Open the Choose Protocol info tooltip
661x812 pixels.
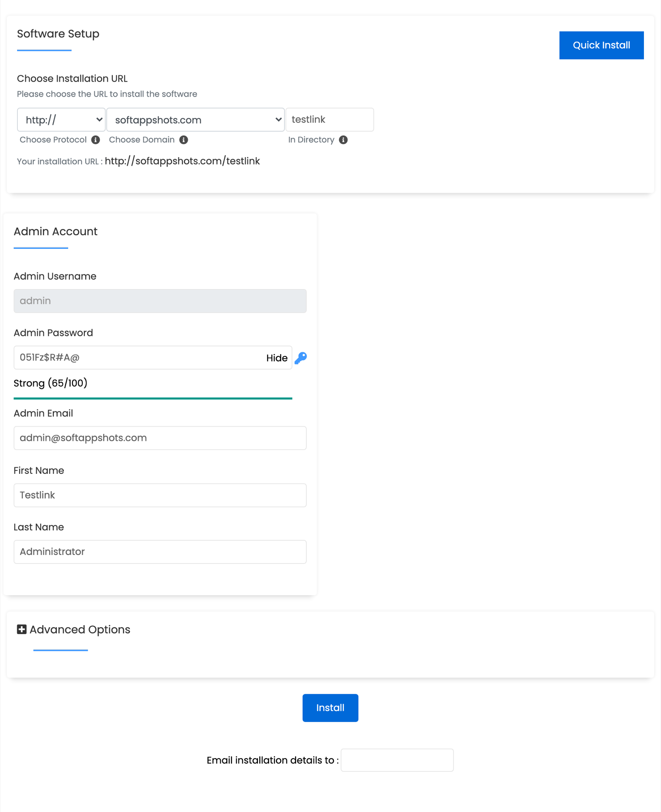[96, 140]
